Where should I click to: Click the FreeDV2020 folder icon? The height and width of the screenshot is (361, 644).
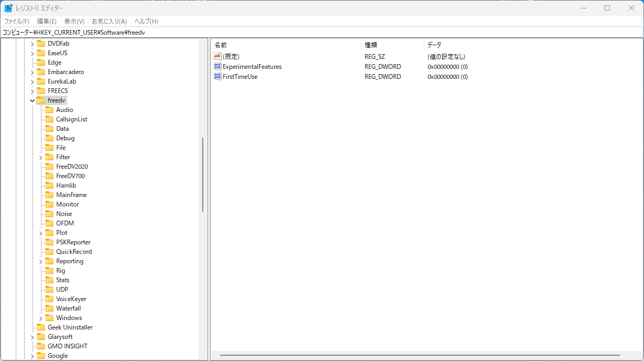(x=49, y=167)
